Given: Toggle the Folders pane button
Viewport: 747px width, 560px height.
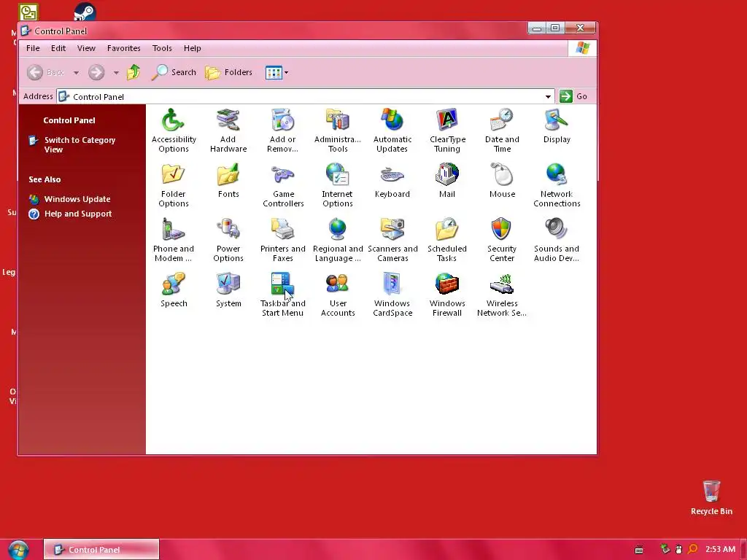Looking at the screenshot, I should click(x=228, y=72).
